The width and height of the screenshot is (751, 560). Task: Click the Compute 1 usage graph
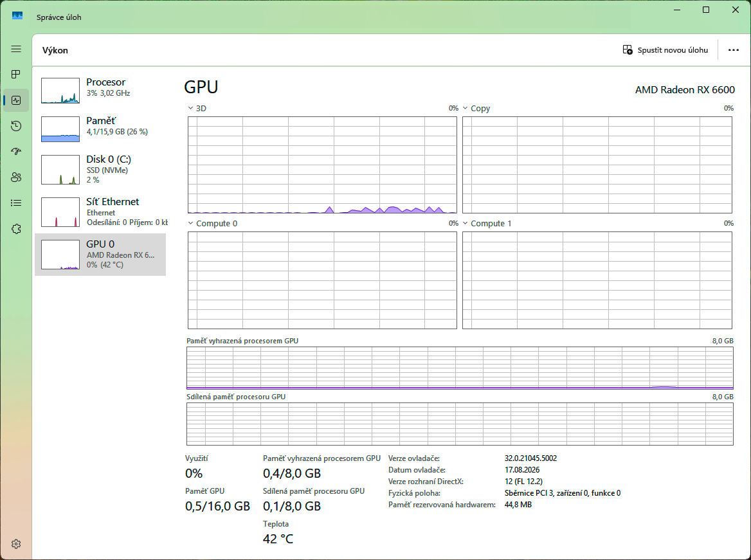point(597,280)
